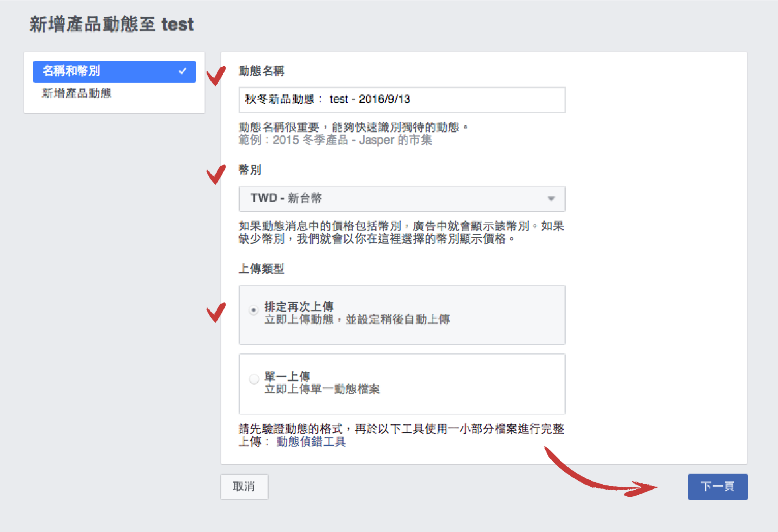Select the 名稱和幣別 step in sidebar
This screenshot has width=778, height=532.
114,71
